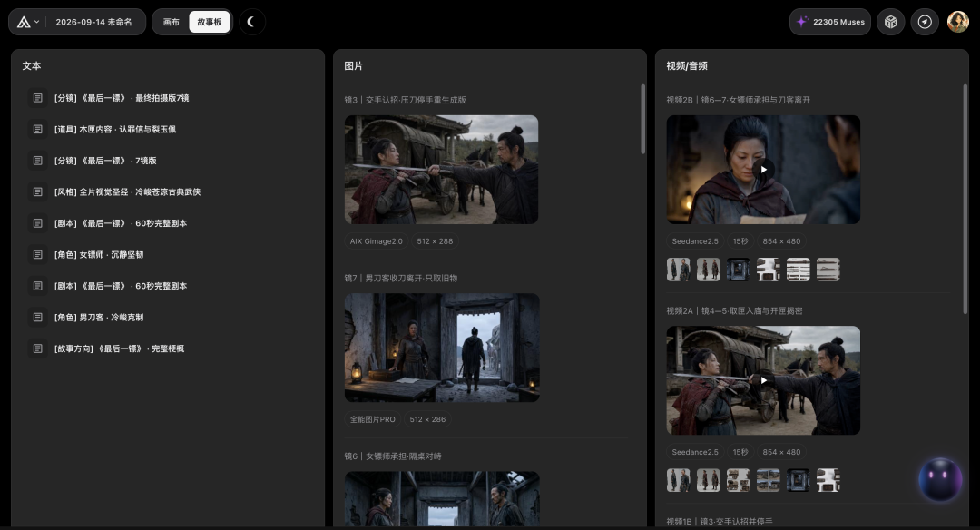Click document icon for 全片视觉圣经 item
The image size is (980, 530).
pos(37,191)
